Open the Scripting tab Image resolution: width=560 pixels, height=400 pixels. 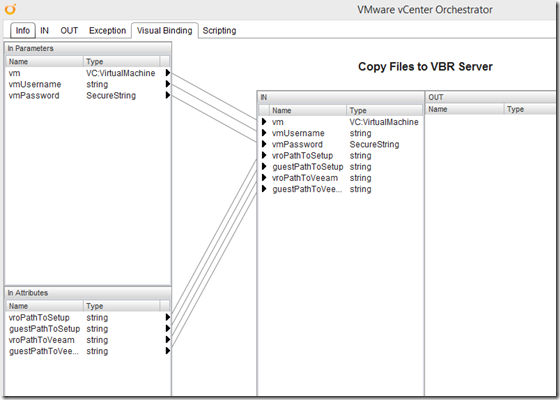tap(219, 30)
